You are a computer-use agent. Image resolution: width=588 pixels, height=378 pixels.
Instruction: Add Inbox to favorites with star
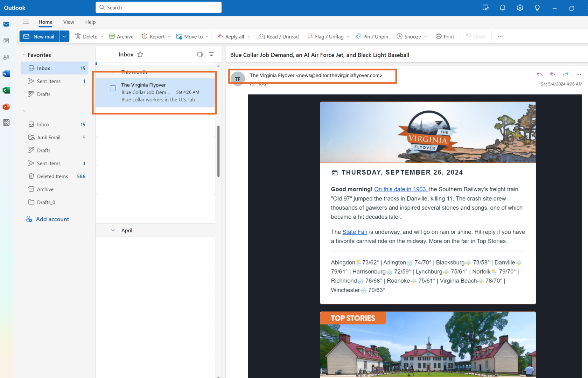[x=140, y=54]
